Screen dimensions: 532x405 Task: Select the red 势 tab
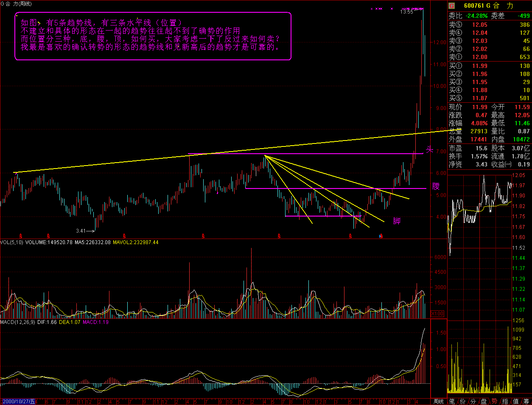pyautogui.click(x=494, y=401)
